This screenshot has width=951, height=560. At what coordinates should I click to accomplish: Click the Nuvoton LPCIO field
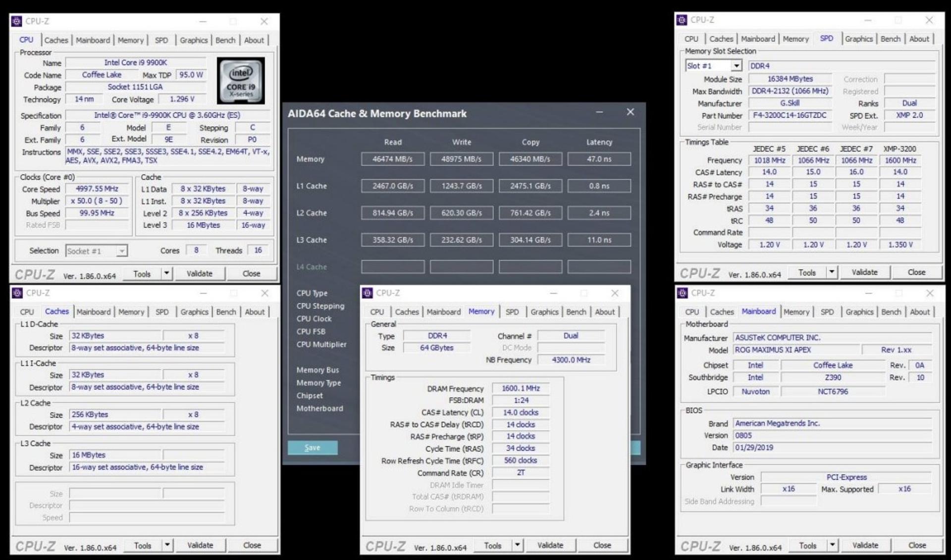755,392
